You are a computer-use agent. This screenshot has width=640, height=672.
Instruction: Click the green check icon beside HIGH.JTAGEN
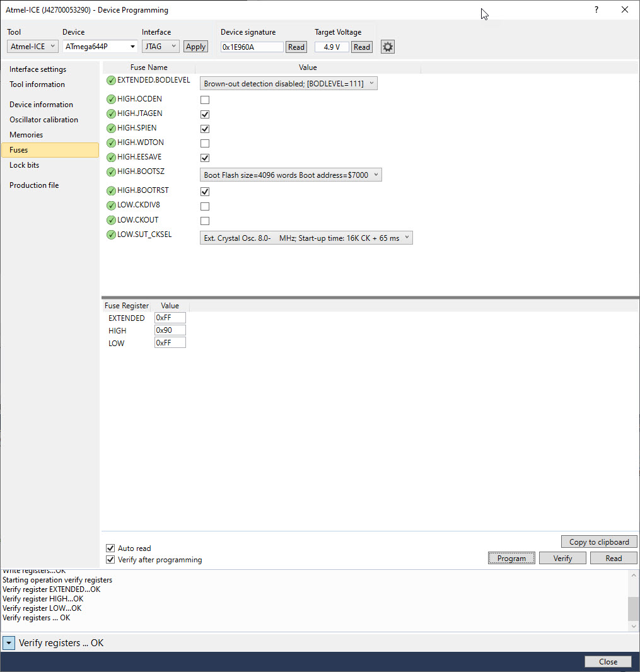click(x=111, y=114)
